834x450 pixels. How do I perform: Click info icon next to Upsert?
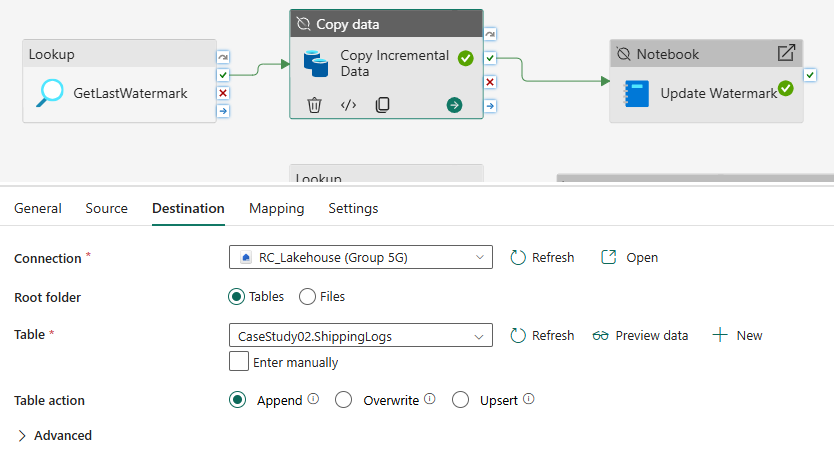(x=528, y=398)
